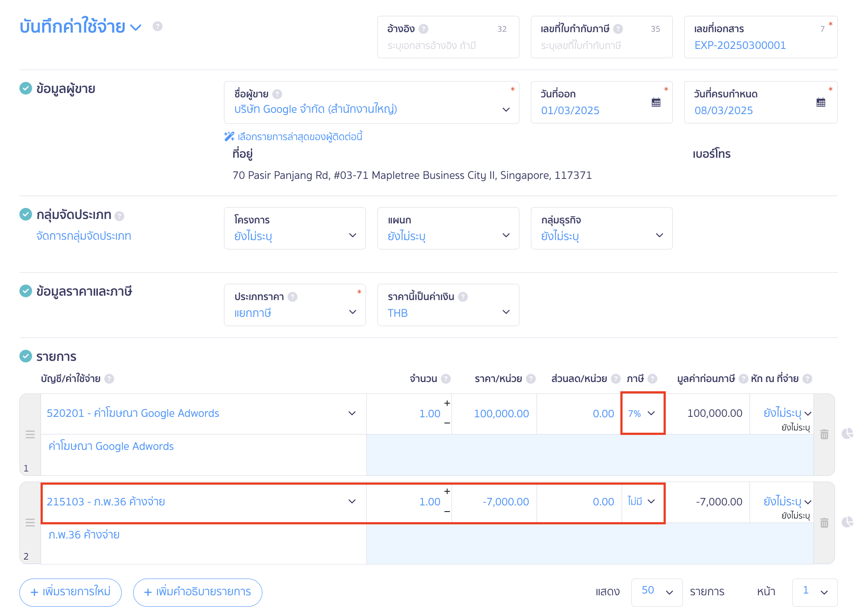The width and height of the screenshot is (858, 616).
Task: Click เลือกรายการล่าสุดของผู้ติดต่อนี้ link
Action: (300, 137)
